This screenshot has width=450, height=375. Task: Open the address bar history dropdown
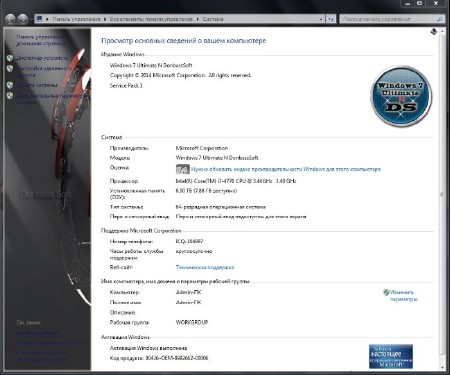click(321, 19)
